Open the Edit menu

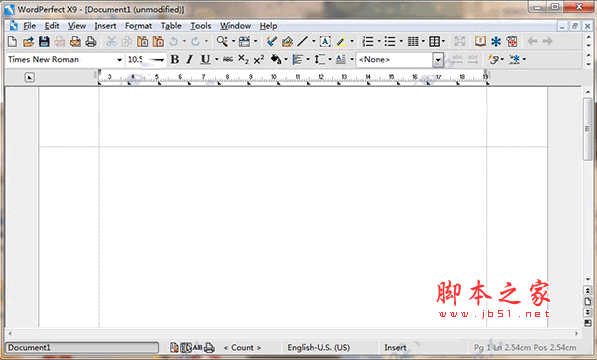(x=52, y=26)
